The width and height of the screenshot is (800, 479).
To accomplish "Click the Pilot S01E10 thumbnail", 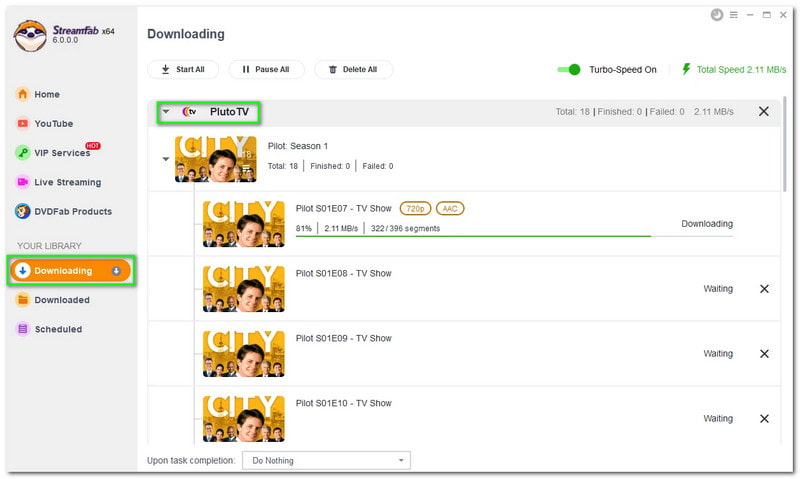I will coord(243,418).
